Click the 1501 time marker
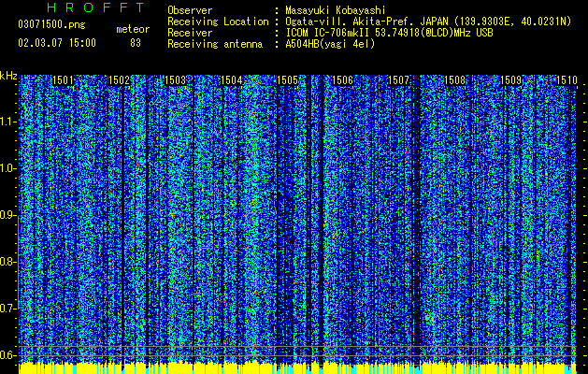This screenshot has height=374, width=588. coord(63,80)
